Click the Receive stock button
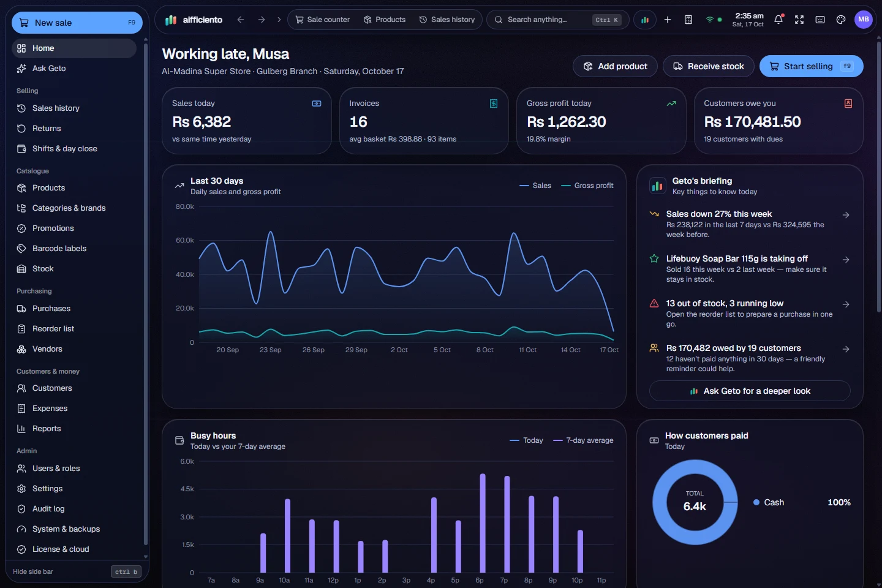The height and width of the screenshot is (588, 882). [709, 66]
